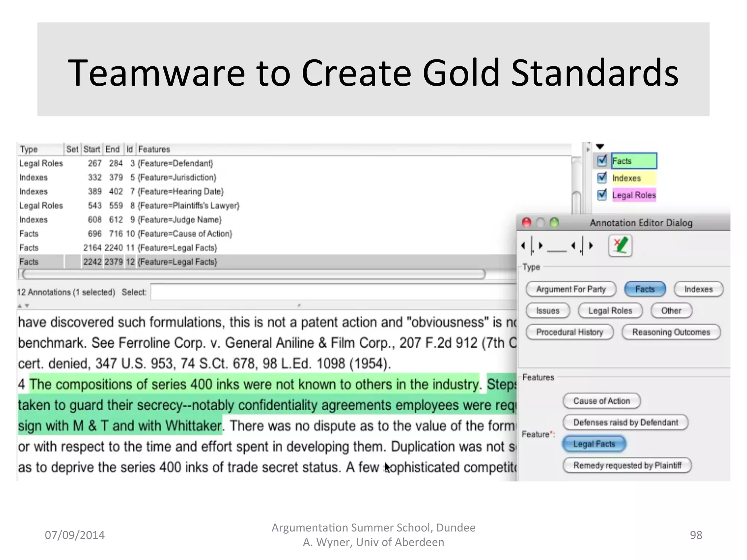Choose the Indexes type button
This screenshot has height=560, width=747.
click(698, 289)
